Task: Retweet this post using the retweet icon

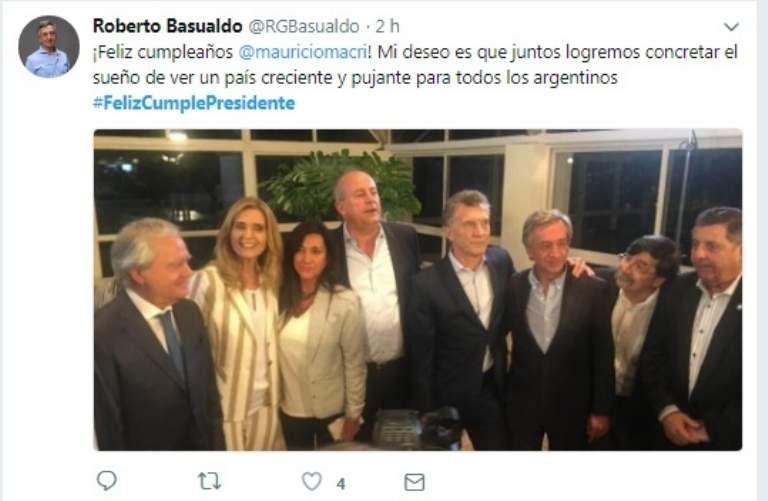Action: coord(209,482)
